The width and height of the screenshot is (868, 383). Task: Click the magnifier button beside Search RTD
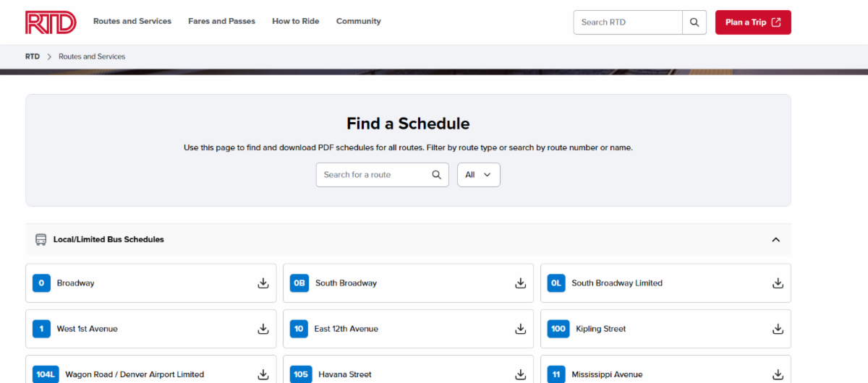pos(694,22)
